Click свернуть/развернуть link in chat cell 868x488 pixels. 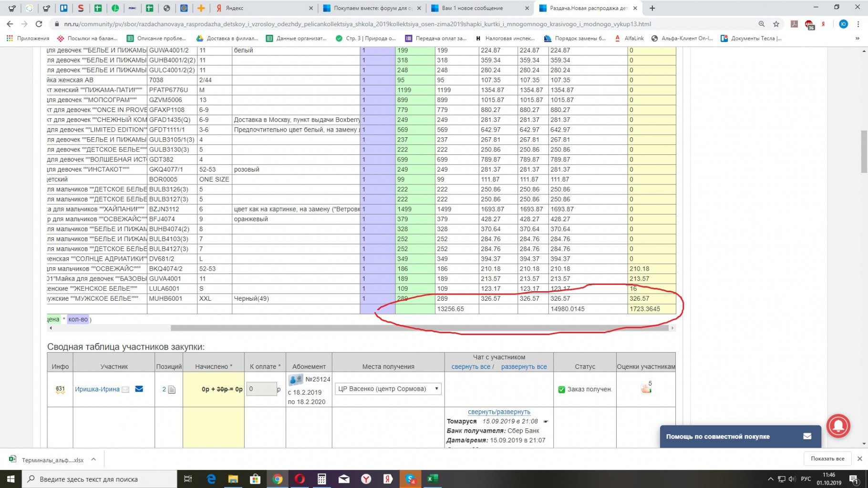[499, 412]
